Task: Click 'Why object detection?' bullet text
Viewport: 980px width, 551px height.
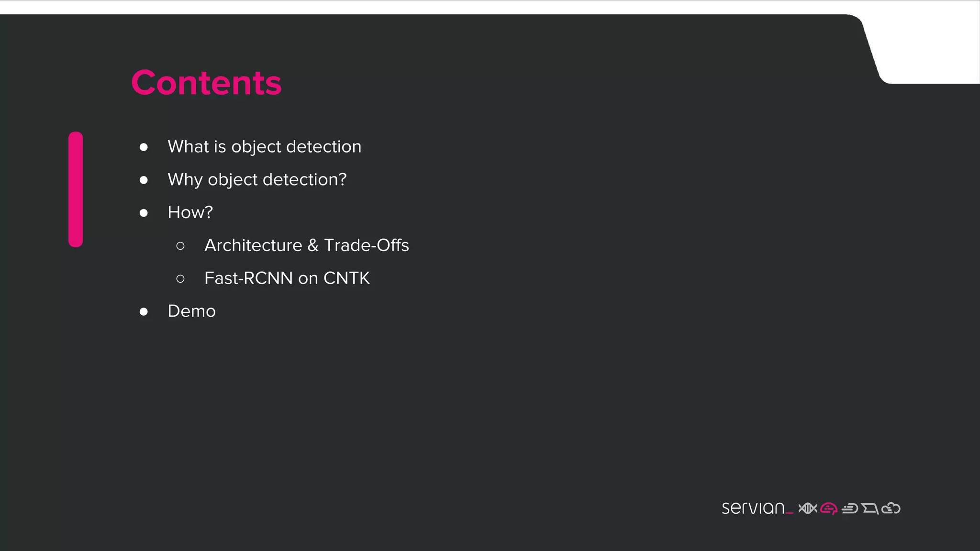Action: point(257,180)
